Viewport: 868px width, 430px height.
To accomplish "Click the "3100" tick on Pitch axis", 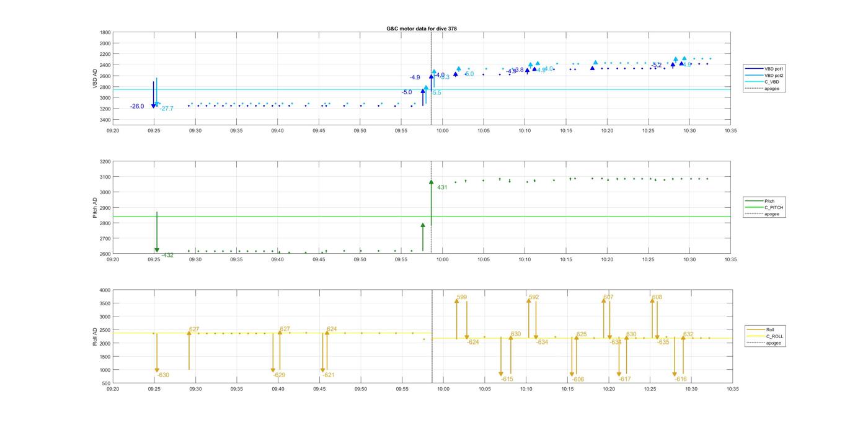I will (x=105, y=177).
